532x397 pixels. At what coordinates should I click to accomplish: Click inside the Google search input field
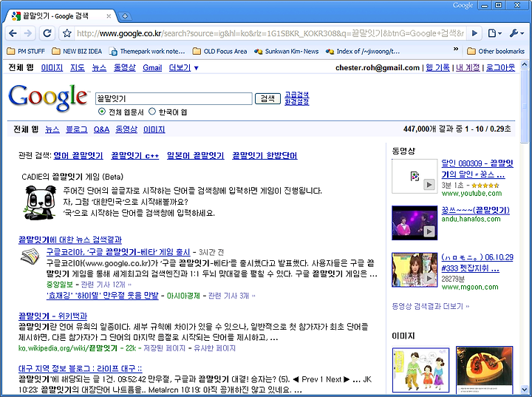(x=174, y=99)
